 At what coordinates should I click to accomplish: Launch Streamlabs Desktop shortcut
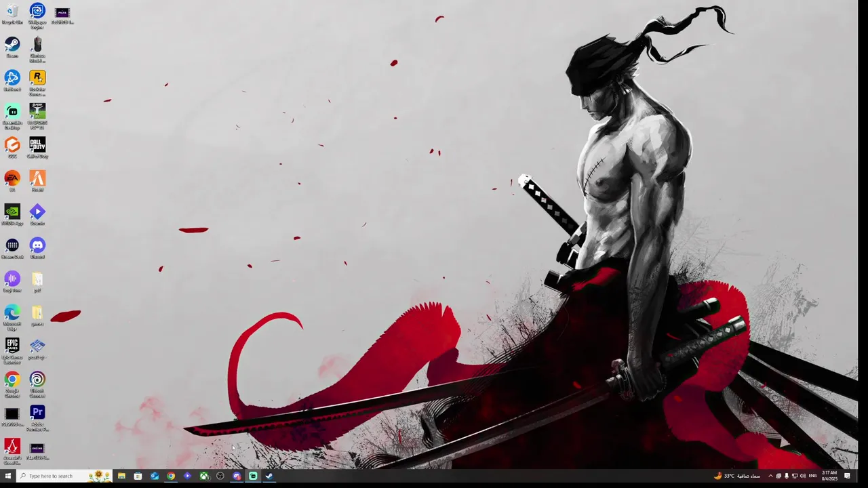pos(12,116)
